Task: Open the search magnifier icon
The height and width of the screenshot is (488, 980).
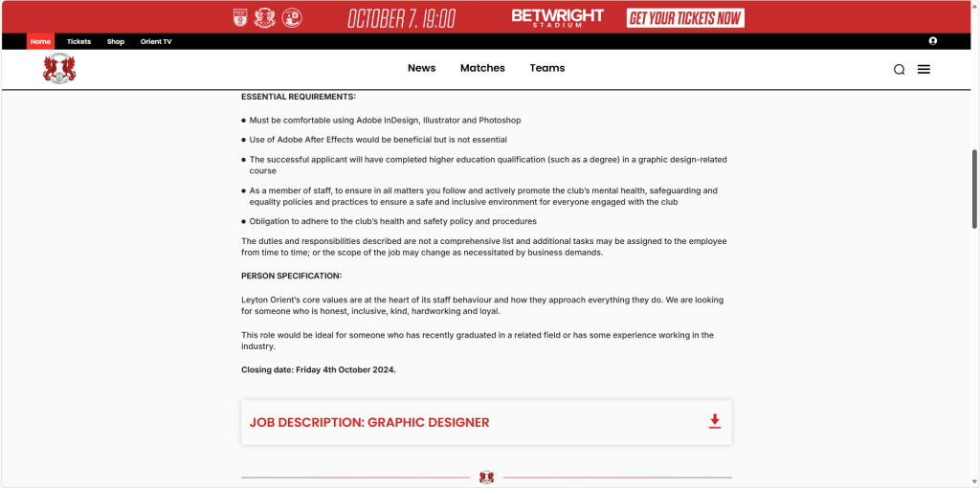Action: point(899,69)
